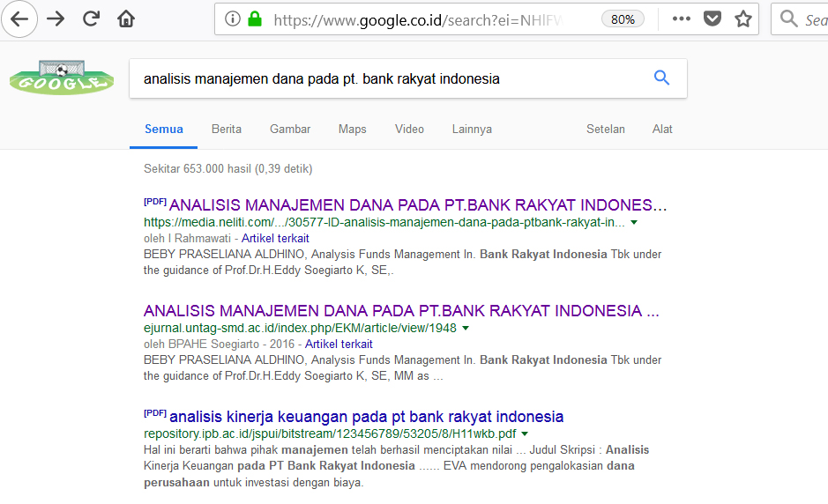828x504 pixels.
Task: Click the browser back arrow button
Action: 19,19
